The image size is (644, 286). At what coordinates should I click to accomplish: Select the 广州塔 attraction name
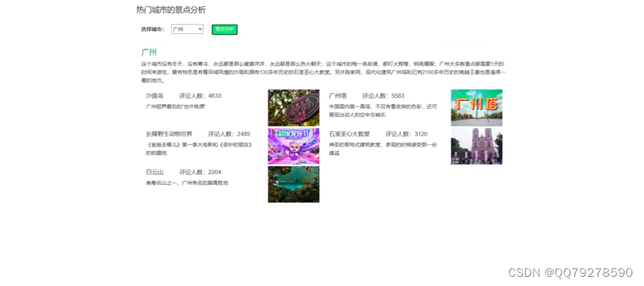tap(338, 96)
